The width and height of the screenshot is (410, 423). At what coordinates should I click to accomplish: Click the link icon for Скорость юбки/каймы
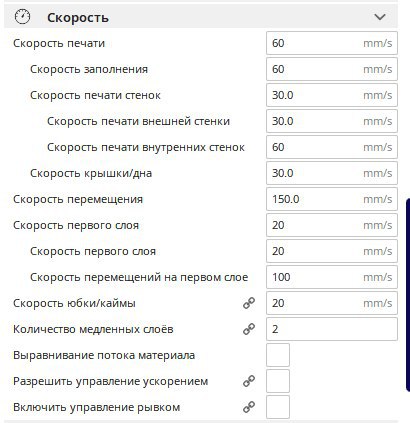pyautogui.click(x=249, y=303)
